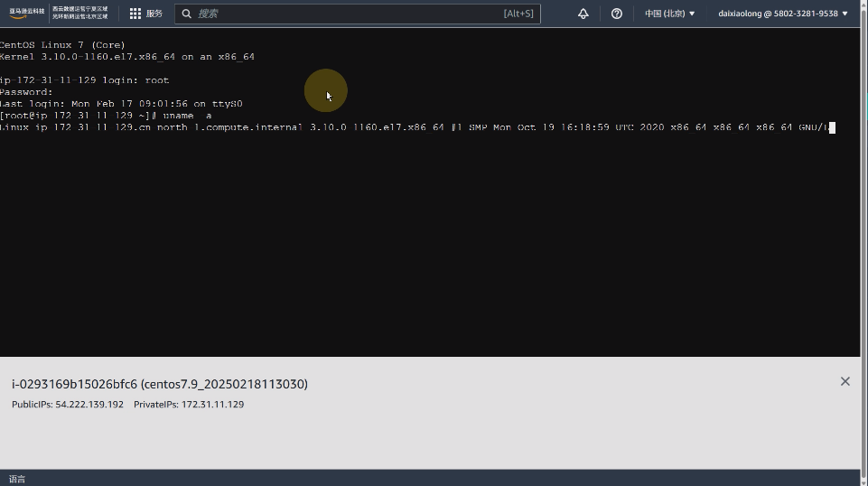
Task: Open the services grid menu
Action: point(145,14)
